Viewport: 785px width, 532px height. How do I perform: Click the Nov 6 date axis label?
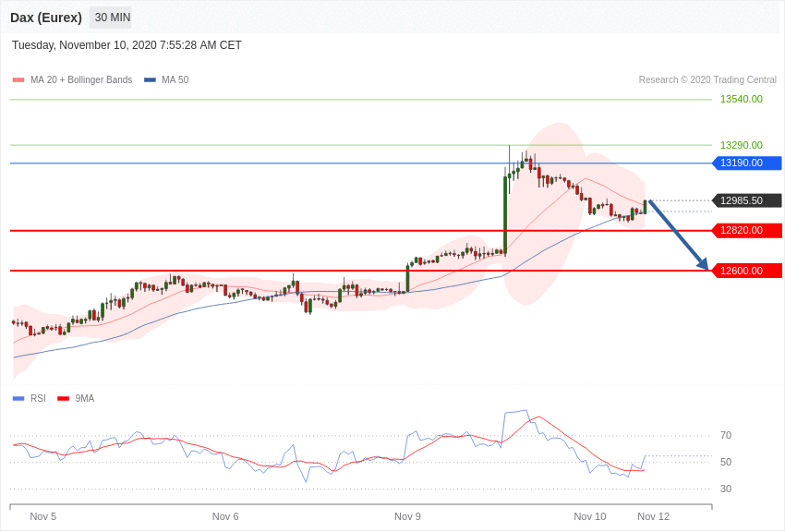pyautogui.click(x=225, y=516)
